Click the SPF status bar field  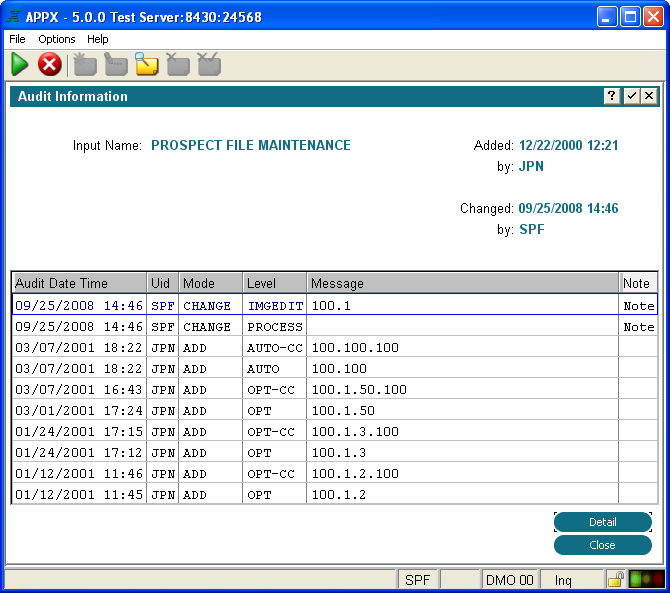pyautogui.click(x=417, y=580)
